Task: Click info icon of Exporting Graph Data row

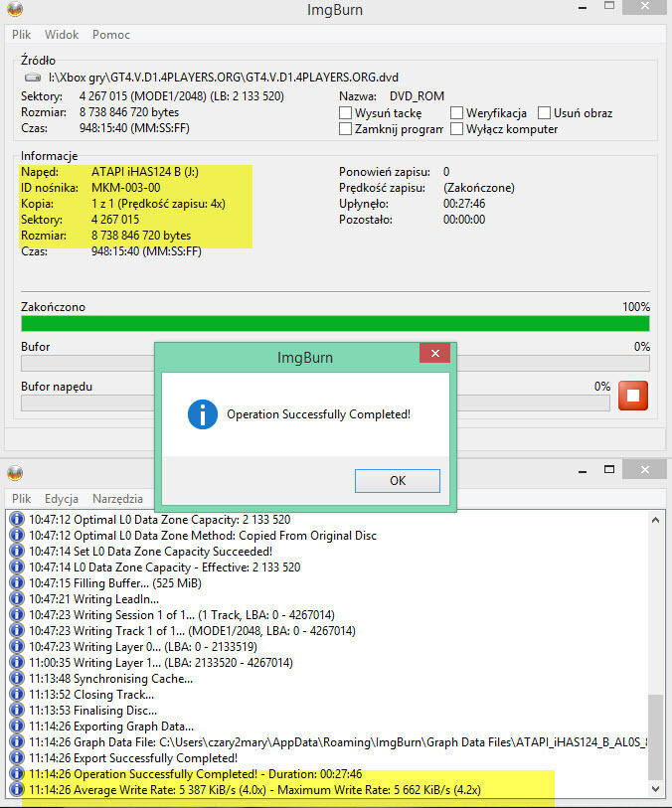Action: click(17, 727)
